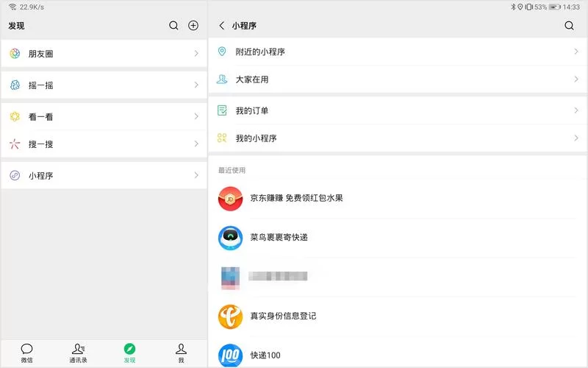Expand 摇一摇 via its chevron
This screenshot has height=368, width=588.
click(x=196, y=85)
